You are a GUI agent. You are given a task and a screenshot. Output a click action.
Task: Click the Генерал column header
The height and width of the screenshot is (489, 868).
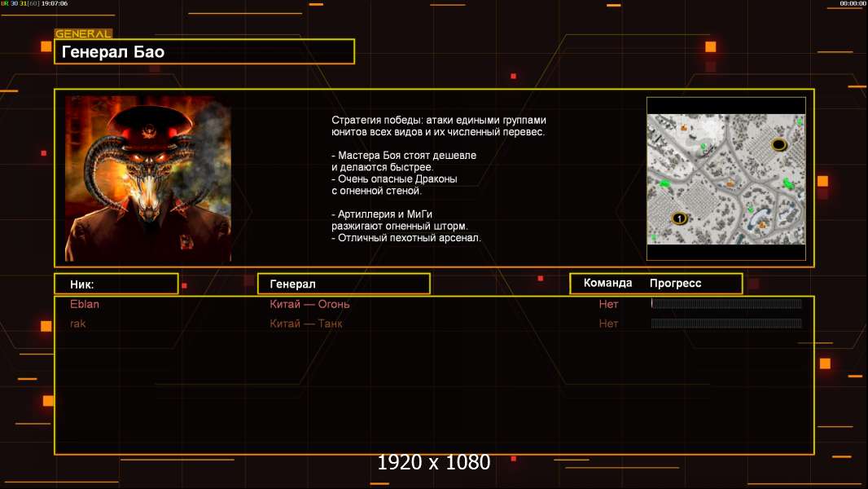click(344, 284)
